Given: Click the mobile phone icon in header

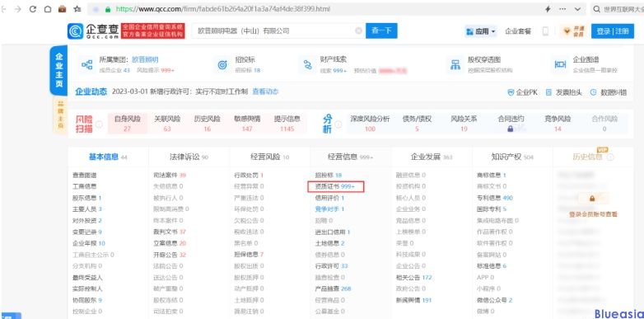Looking at the screenshot, I should coord(545,31).
